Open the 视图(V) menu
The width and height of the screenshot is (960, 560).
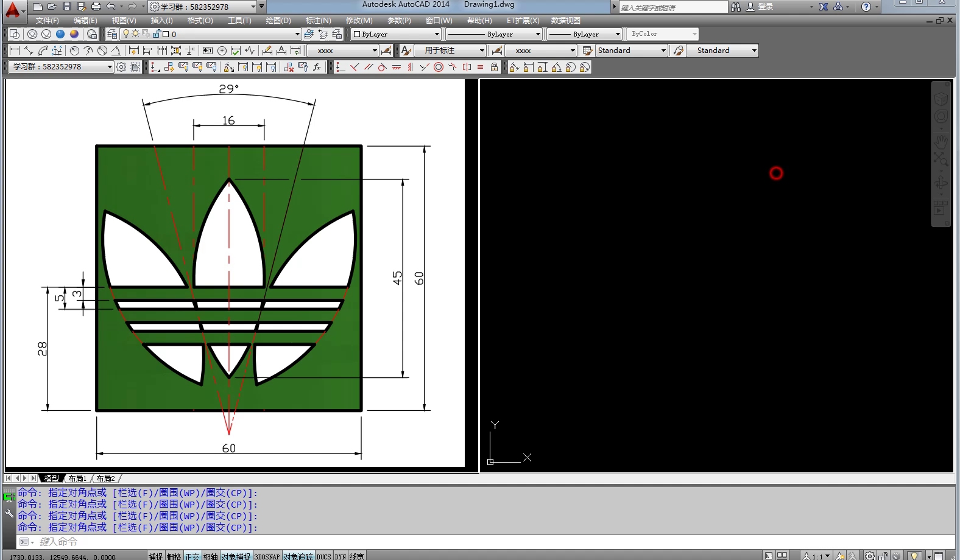pos(124,21)
